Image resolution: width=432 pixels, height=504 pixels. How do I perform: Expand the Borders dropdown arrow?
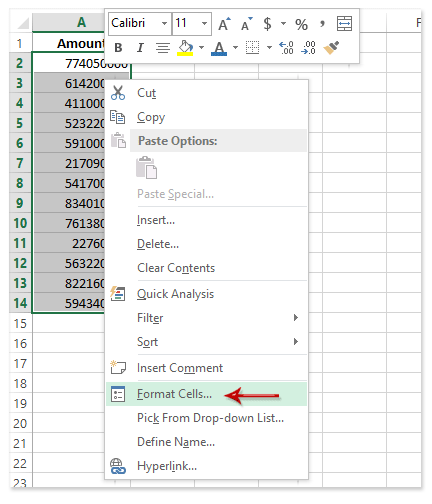coord(269,48)
